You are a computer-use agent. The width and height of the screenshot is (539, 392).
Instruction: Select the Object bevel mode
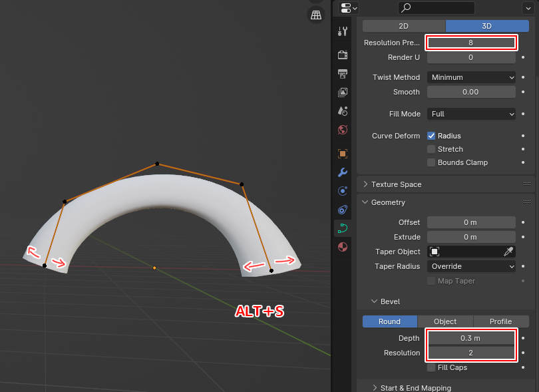click(445, 321)
